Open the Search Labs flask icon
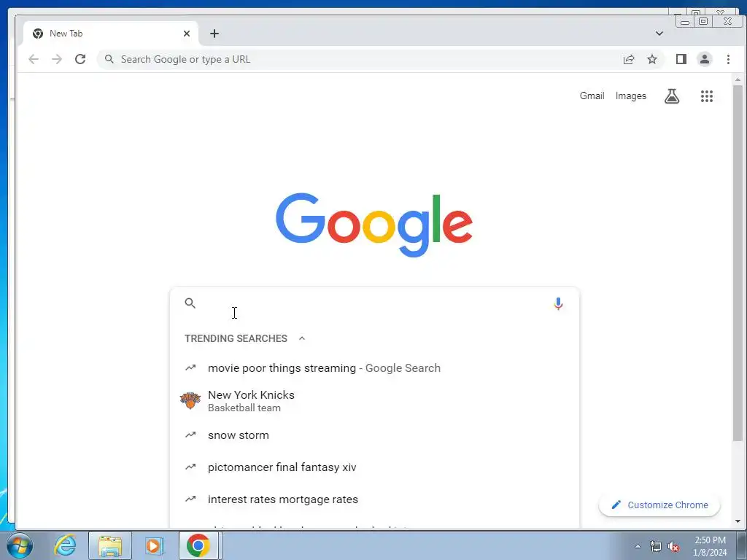The height and width of the screenshot is (560, 747). point(672,96)
